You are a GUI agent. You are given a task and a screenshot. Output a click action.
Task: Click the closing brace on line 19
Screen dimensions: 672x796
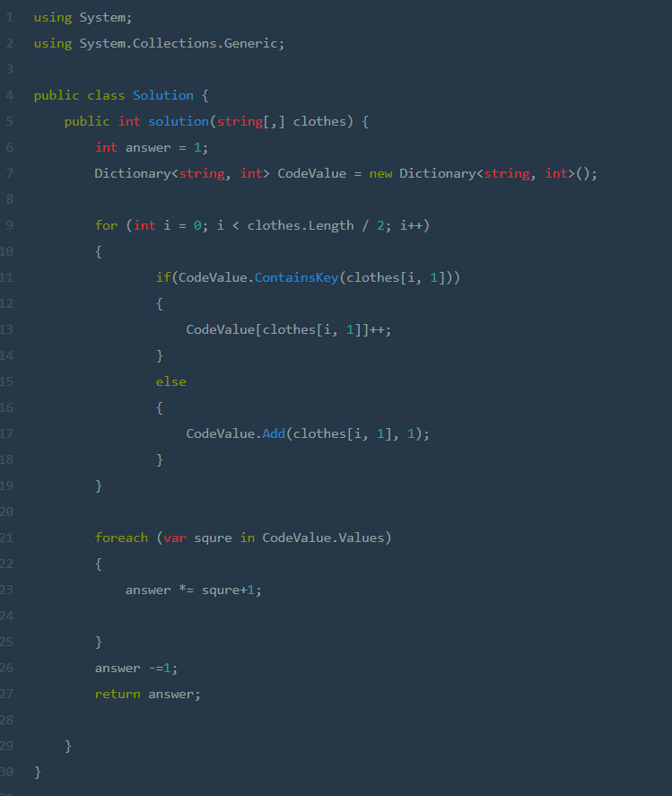pyautogui.click(x=99, y=485)
